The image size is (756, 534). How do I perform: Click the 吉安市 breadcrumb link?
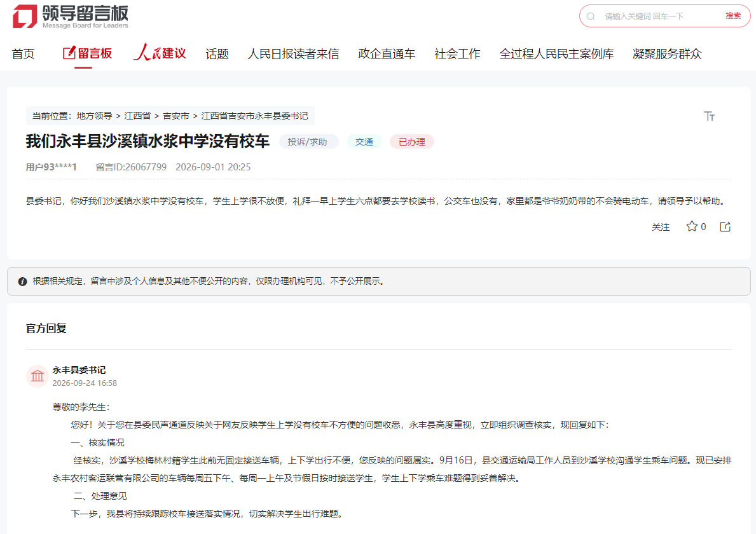(x=176, y=116)
